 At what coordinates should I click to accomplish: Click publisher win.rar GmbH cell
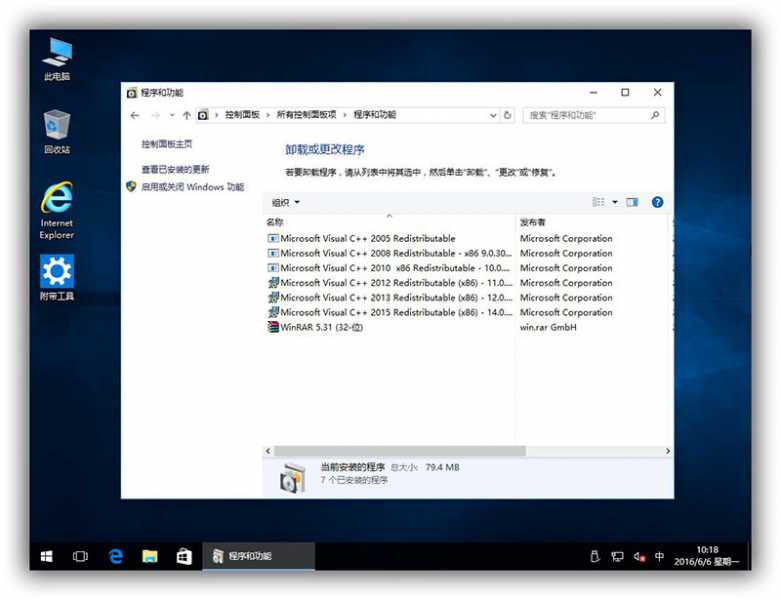point(548,327)
